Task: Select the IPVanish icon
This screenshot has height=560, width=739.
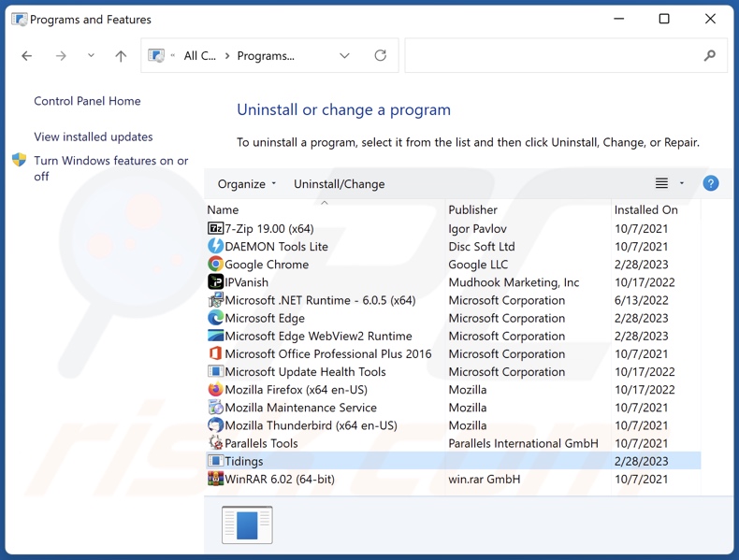Action: (x=215, y=281)
